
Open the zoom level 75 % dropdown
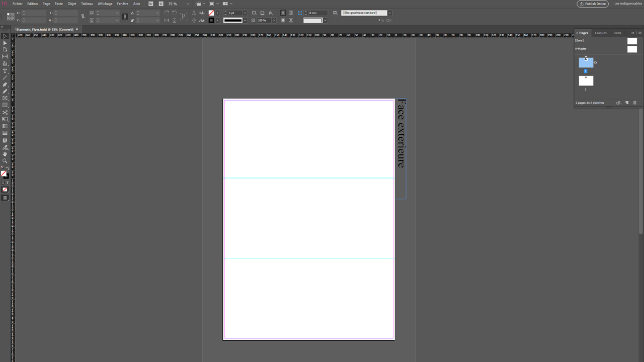(x=188, y=4)
